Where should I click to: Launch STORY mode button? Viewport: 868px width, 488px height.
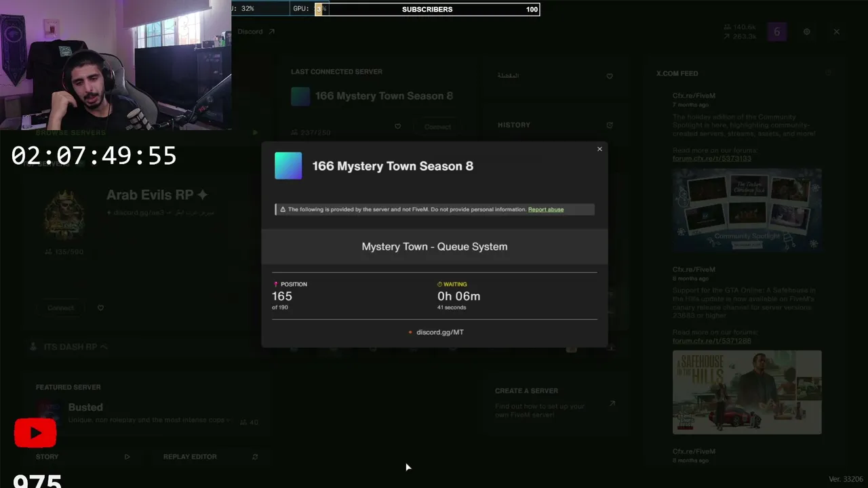click(83, 457)
